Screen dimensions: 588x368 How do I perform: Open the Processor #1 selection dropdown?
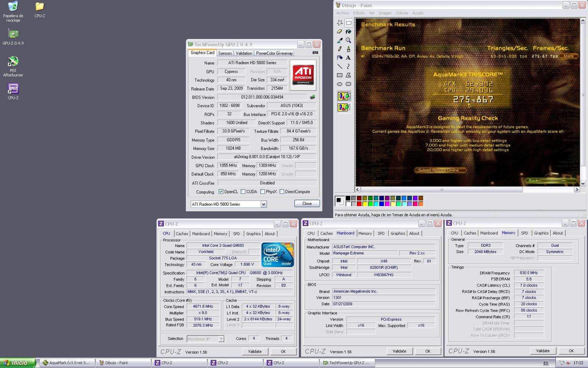221,339
